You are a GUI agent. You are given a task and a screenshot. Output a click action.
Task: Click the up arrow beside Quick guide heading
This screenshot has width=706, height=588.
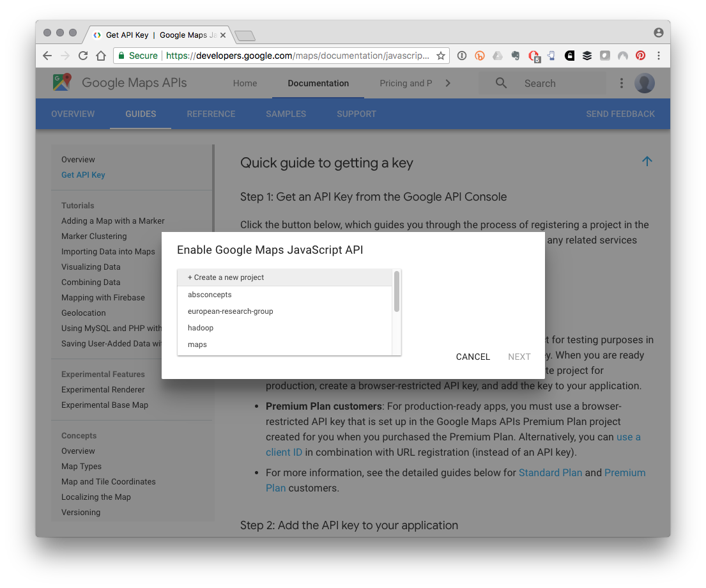pyautogui.click(x=647, y=161)
